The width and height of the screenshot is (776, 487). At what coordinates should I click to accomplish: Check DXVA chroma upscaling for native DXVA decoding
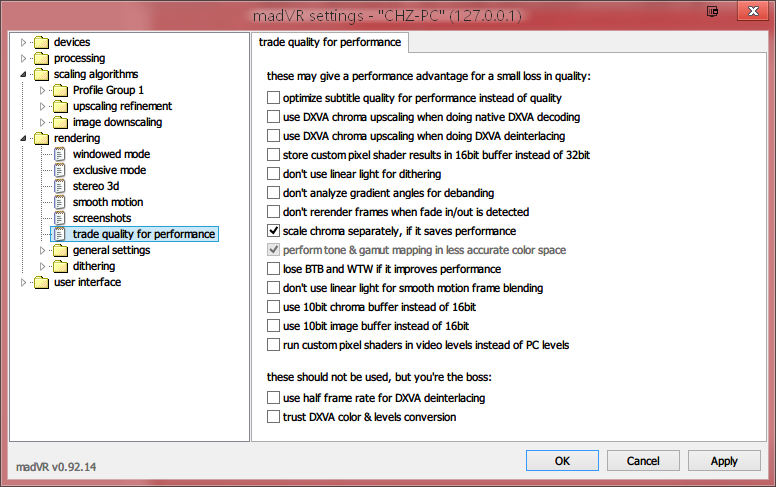273,117
